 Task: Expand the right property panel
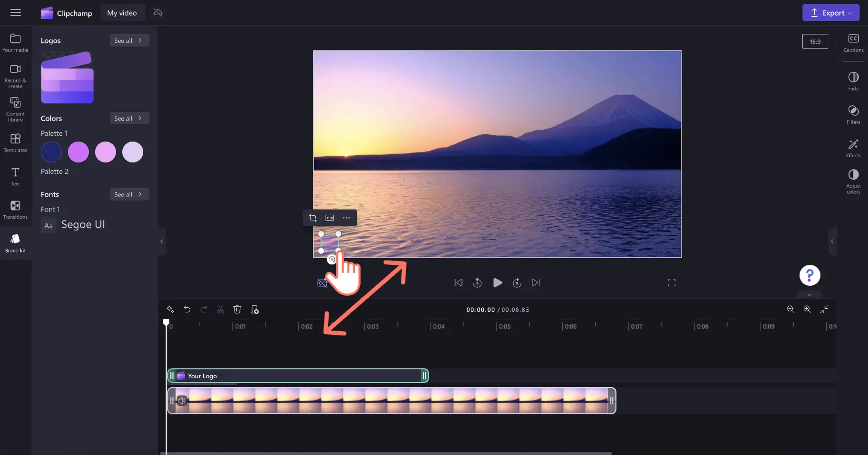(x=832, y=241)
